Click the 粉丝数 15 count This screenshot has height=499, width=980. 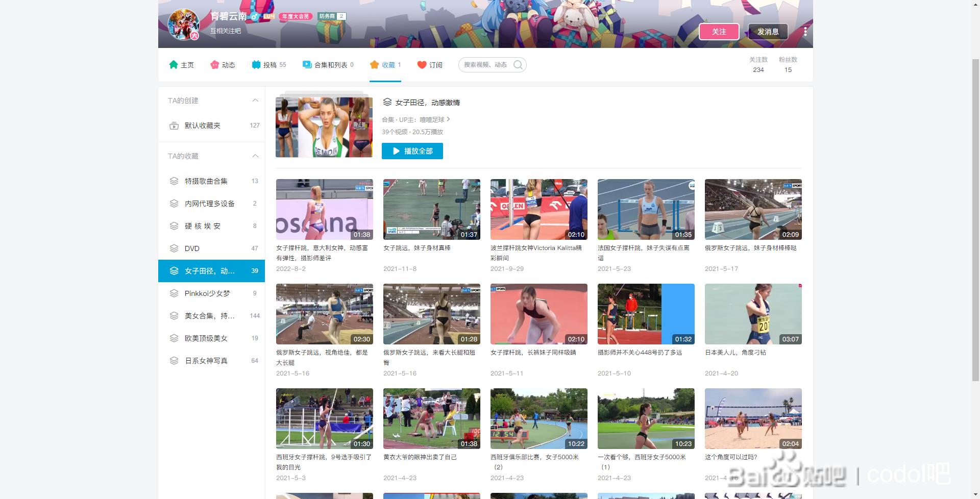pos(788,65)
